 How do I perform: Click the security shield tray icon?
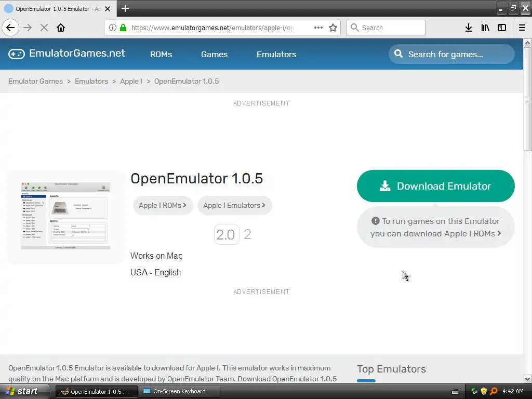[x=484, y=391]
